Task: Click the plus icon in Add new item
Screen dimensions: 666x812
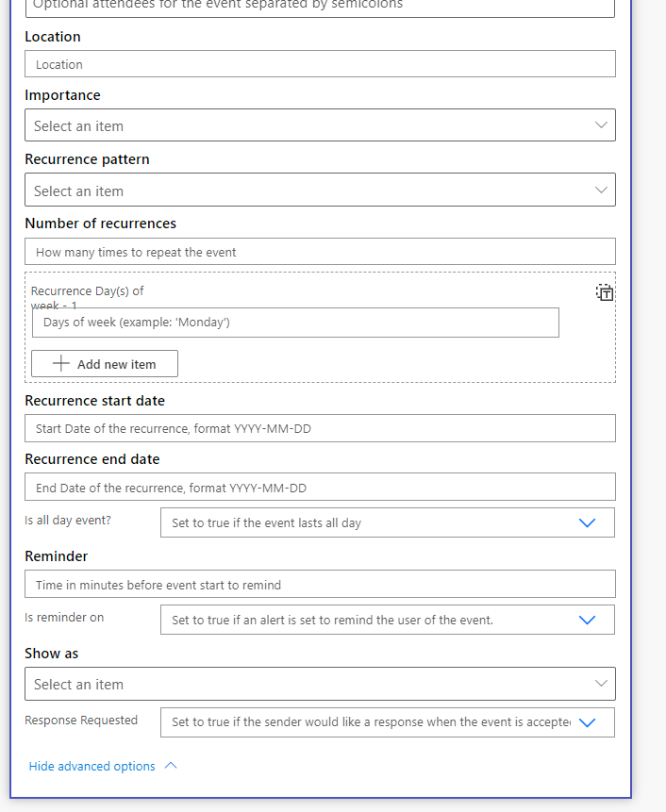Action: click(x=61, y=364)
